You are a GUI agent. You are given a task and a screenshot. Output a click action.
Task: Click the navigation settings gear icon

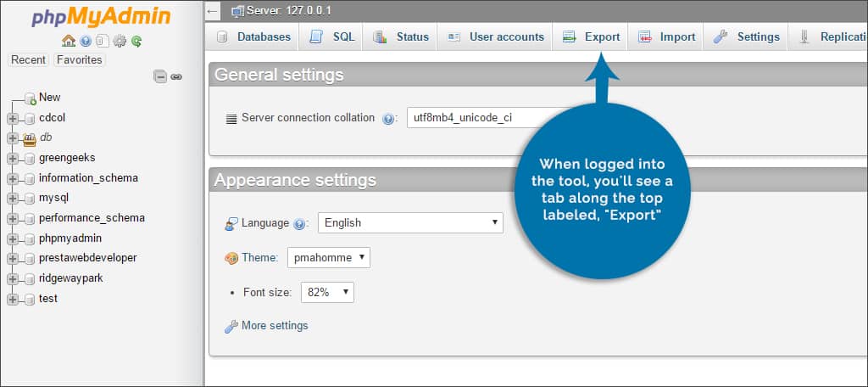point(120,41)
